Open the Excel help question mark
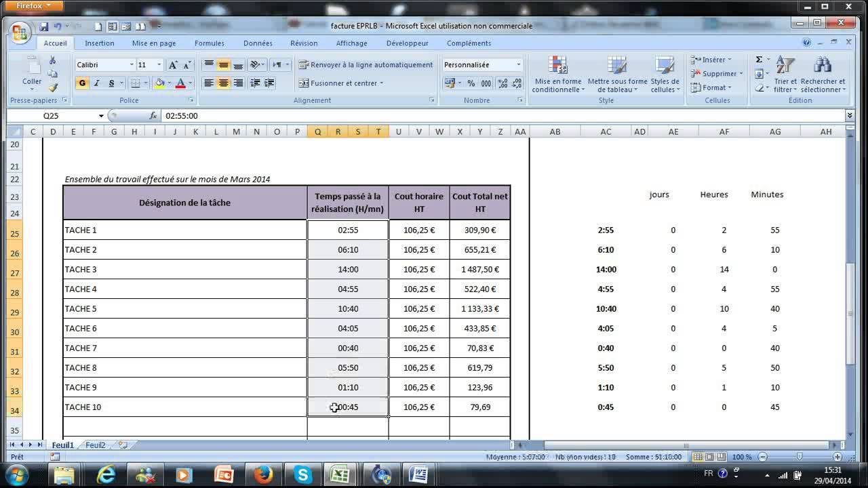Screen dimensions: 868x488 click(807, 42)
